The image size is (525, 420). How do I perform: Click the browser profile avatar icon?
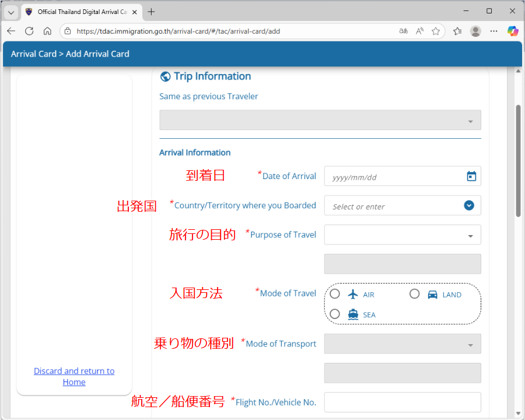click(475, 31)
